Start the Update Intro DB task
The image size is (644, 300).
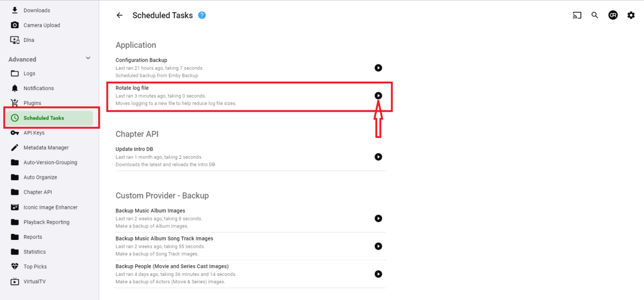coord(378,157)
